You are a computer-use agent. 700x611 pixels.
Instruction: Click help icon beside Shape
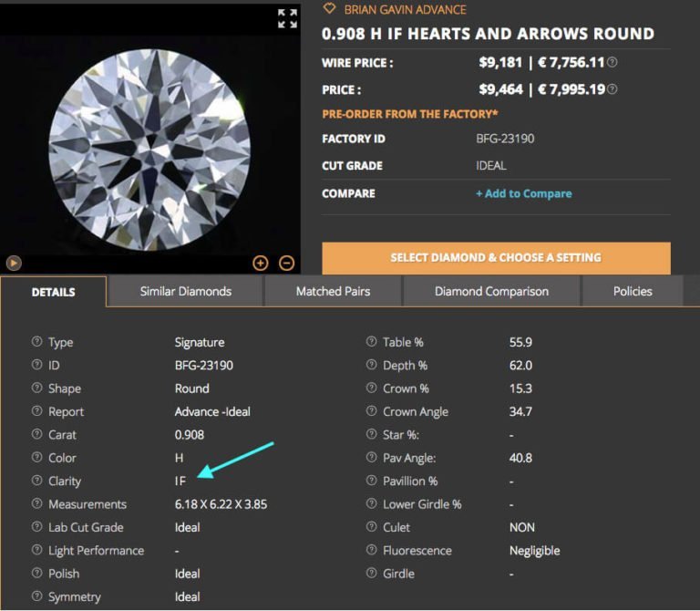pyautogui.click(x=37, y=388)
